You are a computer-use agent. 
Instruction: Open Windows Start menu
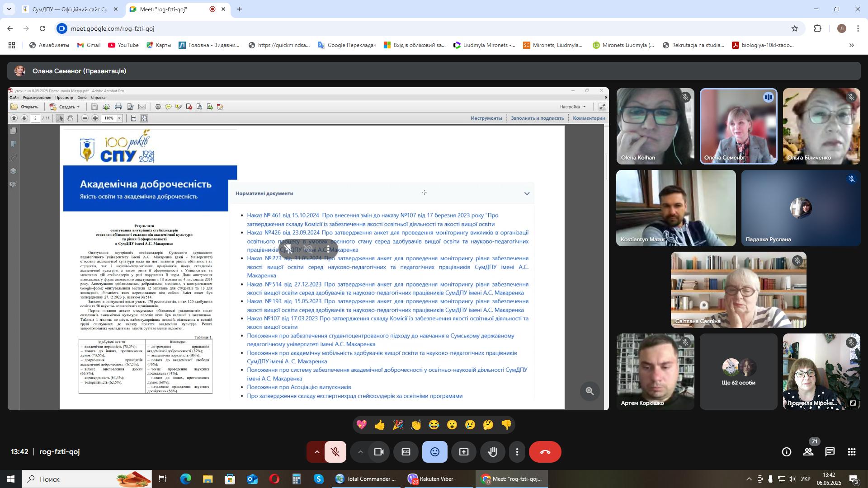pyautogui.click(x=11, y=479)
